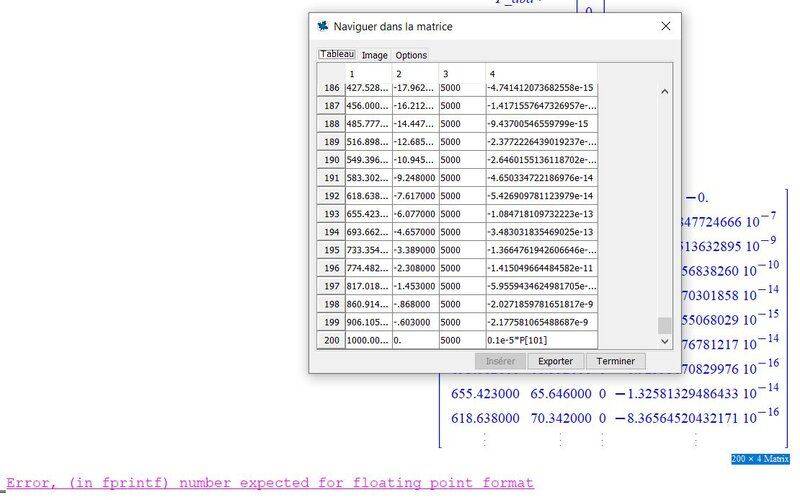Click cell 1000.00... in row 200
Image resolution: width=800 pixels, height=500 pixels.
pyautogui.click(x=368, y=340)
